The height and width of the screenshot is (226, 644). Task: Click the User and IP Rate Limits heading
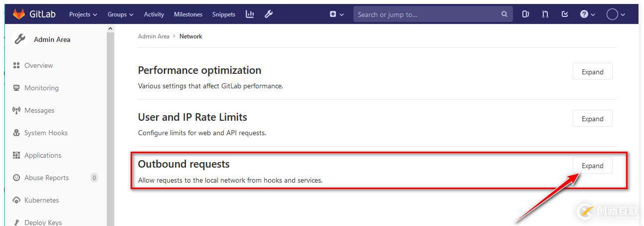click(x=192, y=117)
